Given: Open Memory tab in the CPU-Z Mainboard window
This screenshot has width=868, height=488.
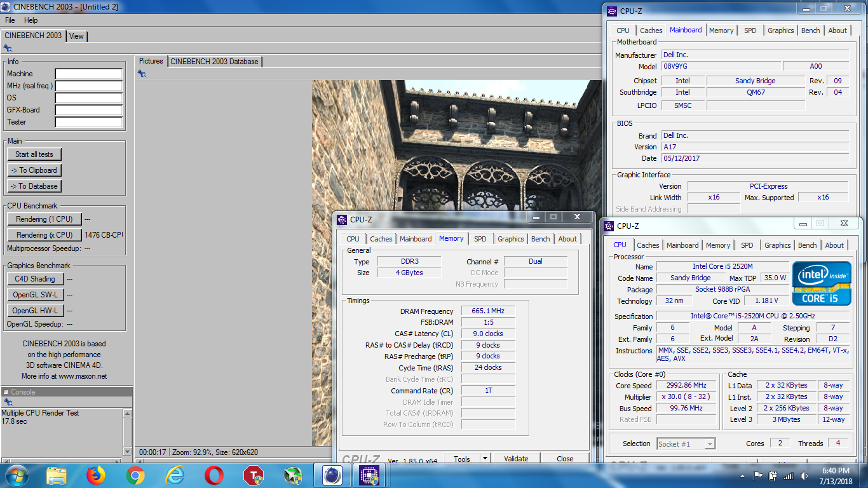Looking at the screenshot, I should click(x=721, y=30).
